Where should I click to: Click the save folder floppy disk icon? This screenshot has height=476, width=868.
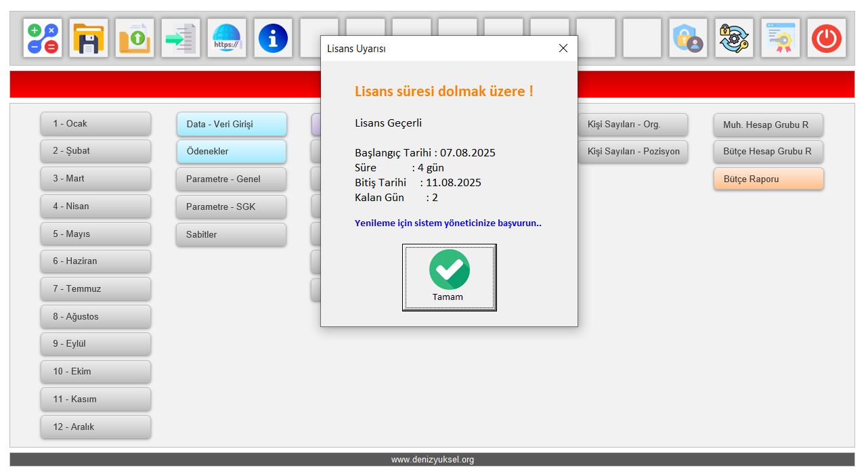point(89,38)
